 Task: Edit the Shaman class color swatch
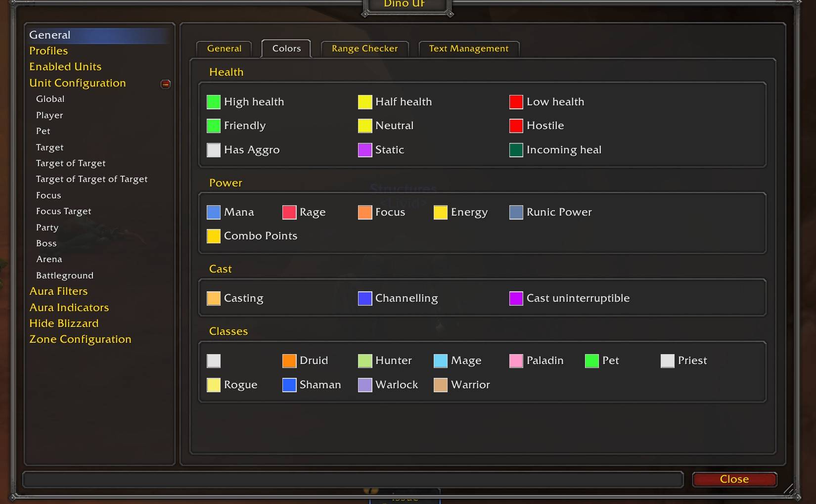(x=289, y=385)
